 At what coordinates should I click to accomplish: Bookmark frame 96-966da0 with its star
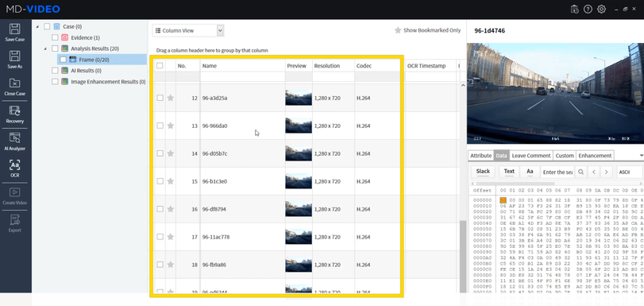pos(171,126)
